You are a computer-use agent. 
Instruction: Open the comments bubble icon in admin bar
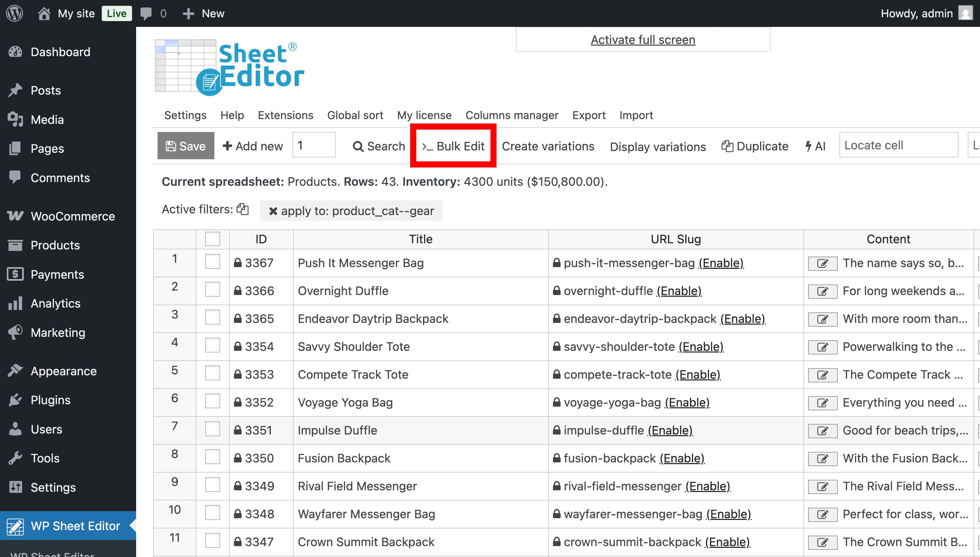point(146,13)
